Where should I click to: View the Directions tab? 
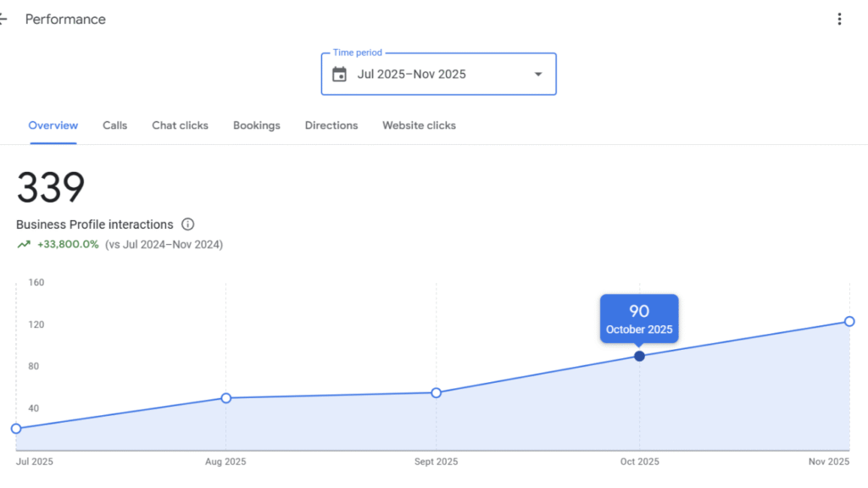click(x=331, y=125)
